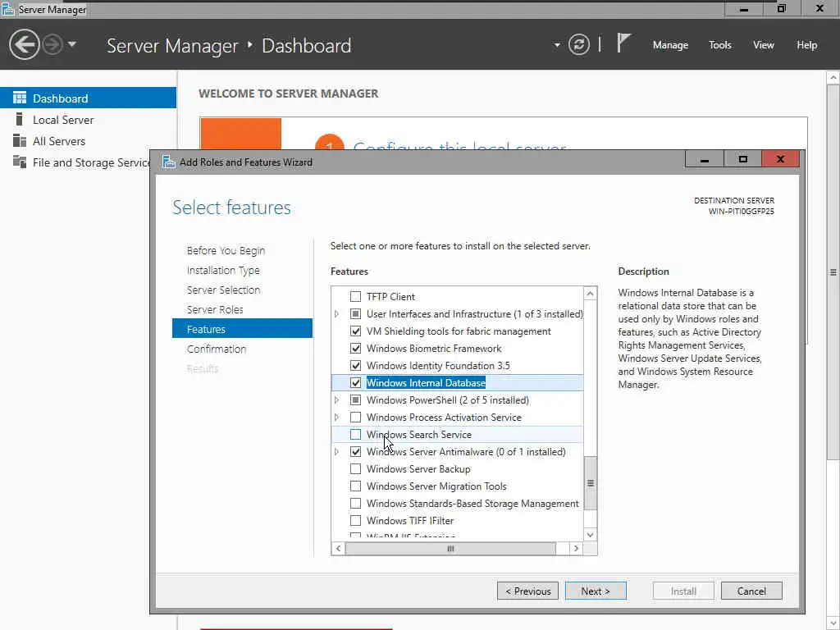Screen dimensions: 840x630
Task: Maximize the Add Roles and Features Wizard
Action: coord(742,159)
